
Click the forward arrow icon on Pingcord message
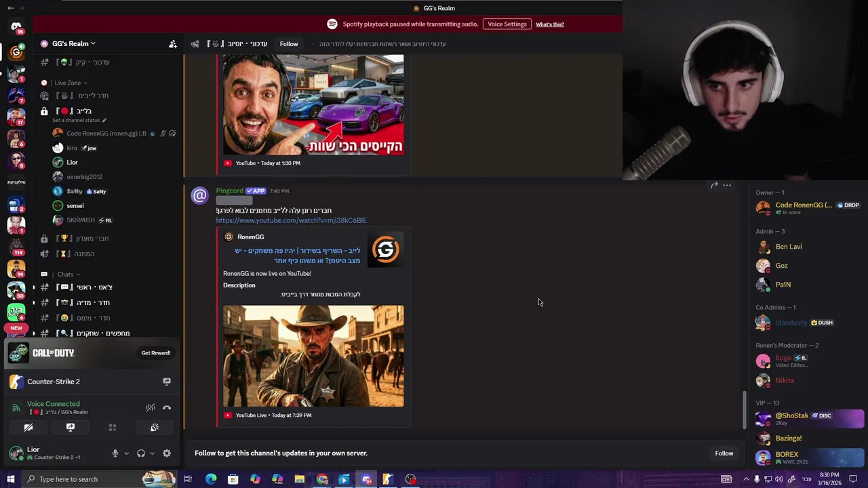714,185
